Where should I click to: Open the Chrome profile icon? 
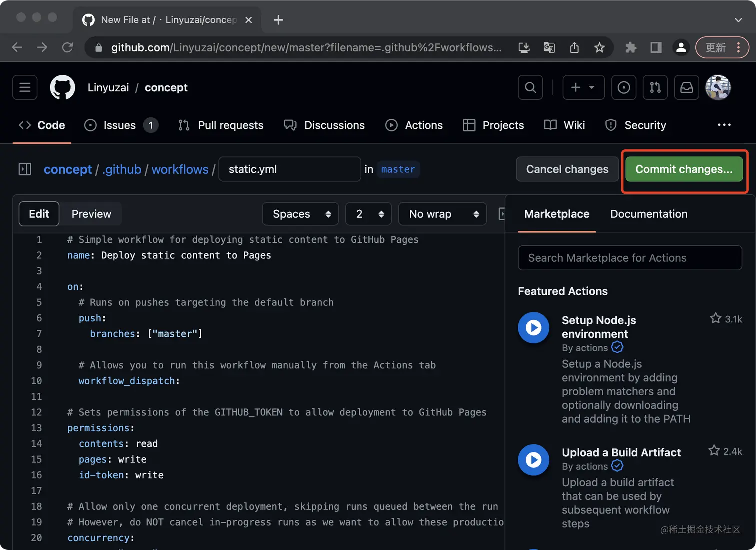pyautogui.click(x=681, y=47)
